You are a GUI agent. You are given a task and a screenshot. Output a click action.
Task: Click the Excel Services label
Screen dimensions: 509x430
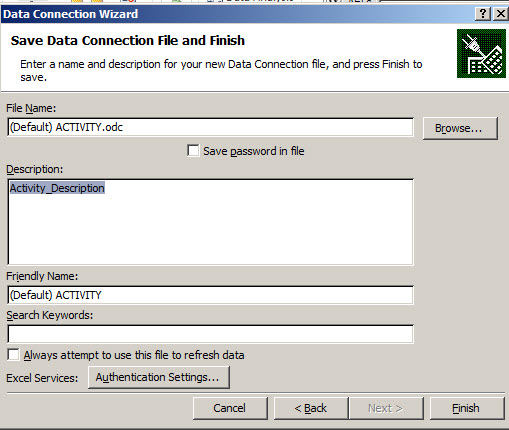pos(42,378)
